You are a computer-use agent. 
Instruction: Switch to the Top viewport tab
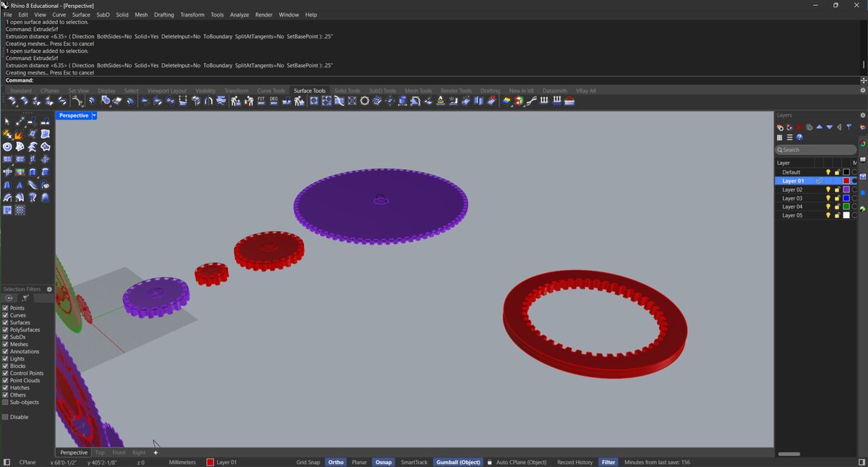(100, 453)
